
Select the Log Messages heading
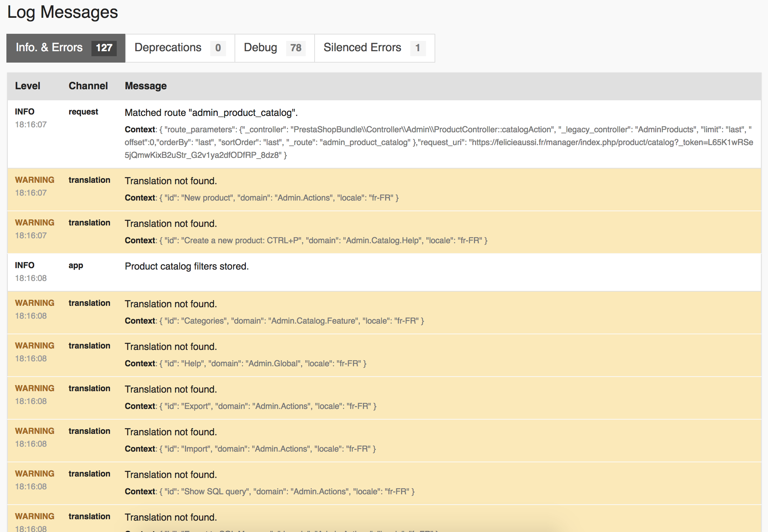[x=63, y=12]
